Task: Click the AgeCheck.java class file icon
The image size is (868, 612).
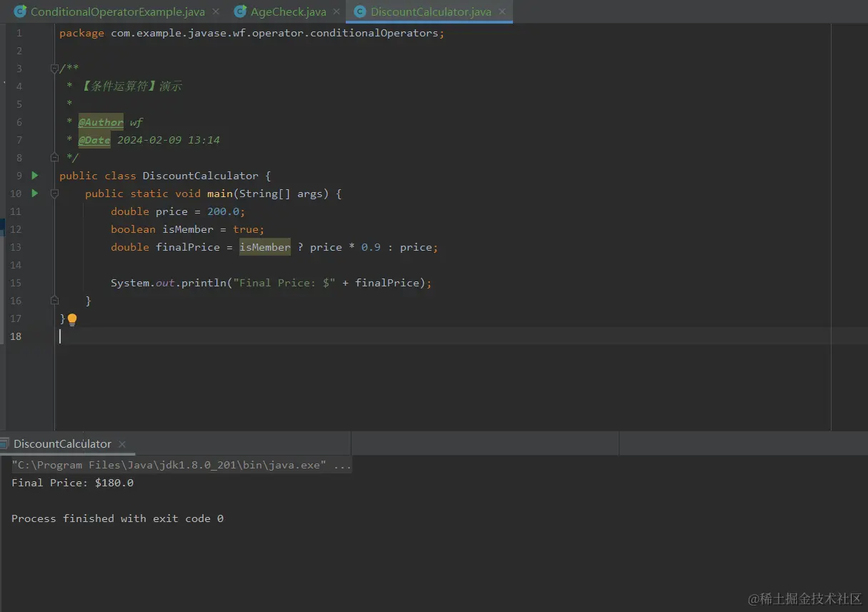Action: click(240, 11)
